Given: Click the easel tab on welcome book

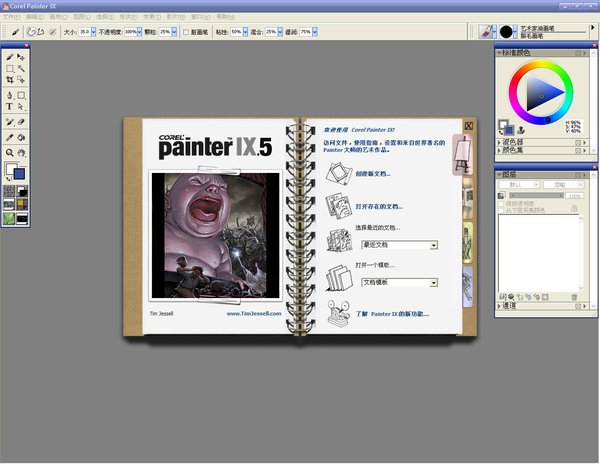Looking at the screenshot, I should tap(463, 155).
